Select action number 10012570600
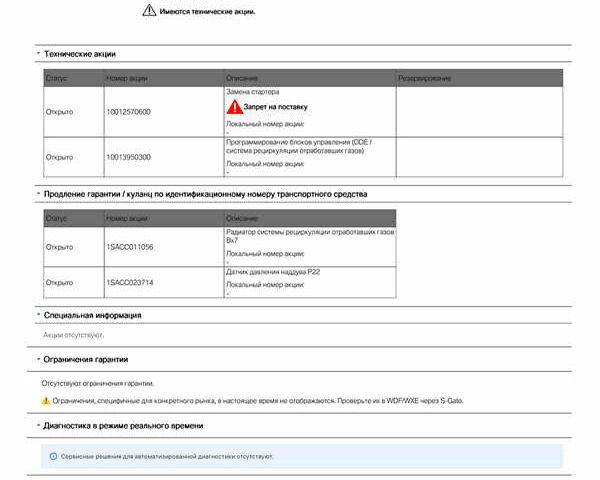600x480 pixels. pyautogui.click(x=128, y=111)
